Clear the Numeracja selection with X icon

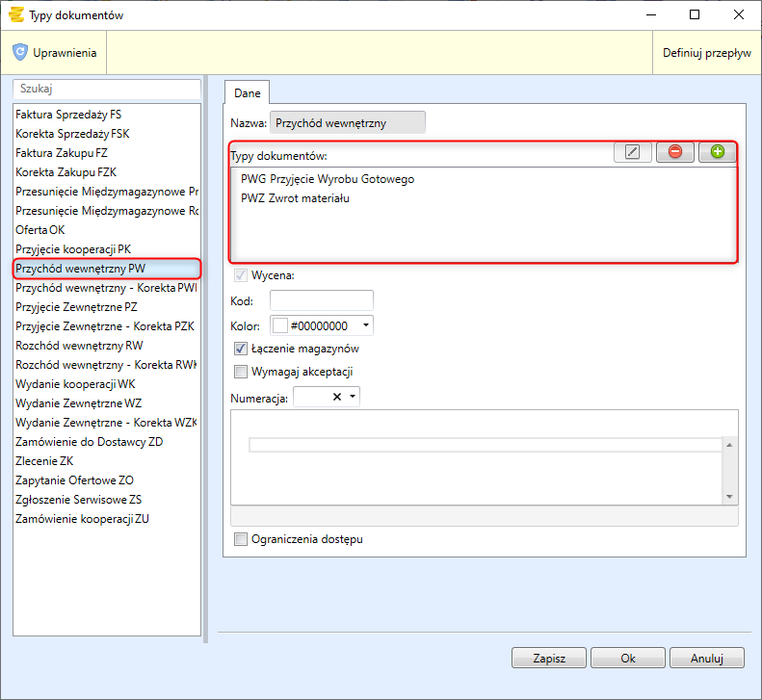pos(337,397)
